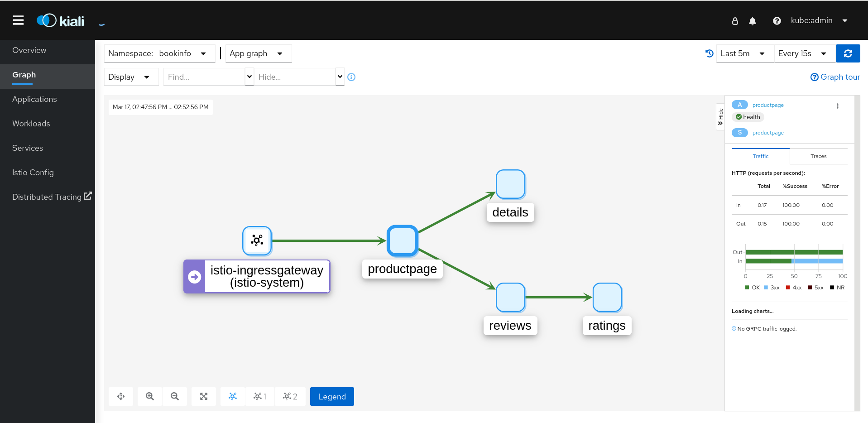Screen dimensions: 868x423
Task: Click the fit graph to screen icon
Action: [204, 396]
